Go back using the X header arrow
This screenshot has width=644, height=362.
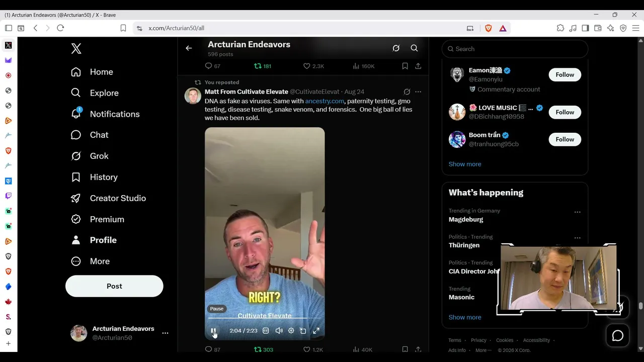[189, 48]
